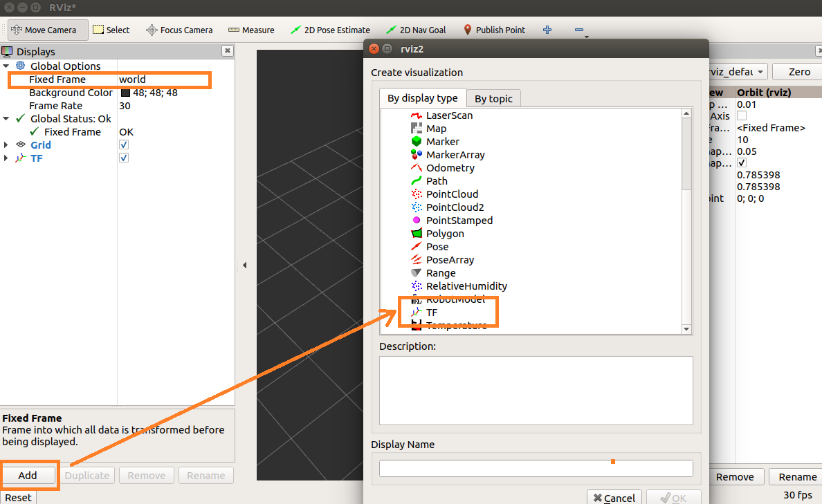Image resolution: width=822 pixels, height=504 pixels.
Task: Activate the 2D Nav Goal tool
Action: [416, 30]
